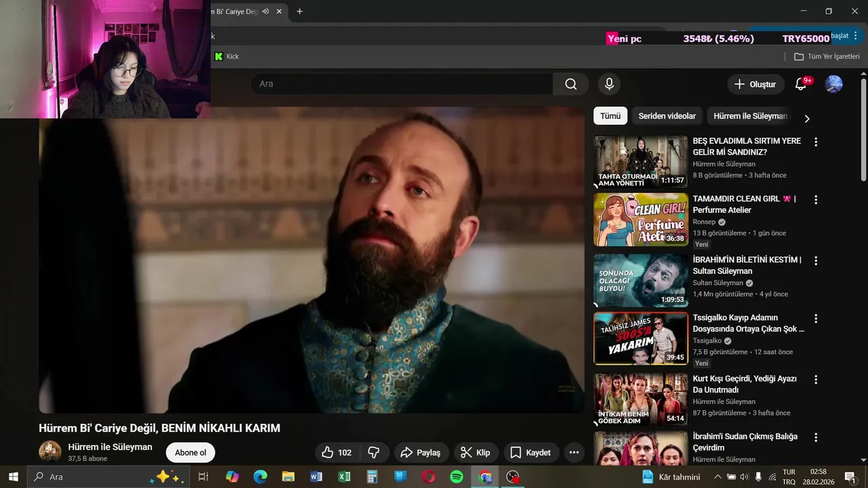Open options for BEŞ EVLADIMLA SIRTIM video

(816, 142)
